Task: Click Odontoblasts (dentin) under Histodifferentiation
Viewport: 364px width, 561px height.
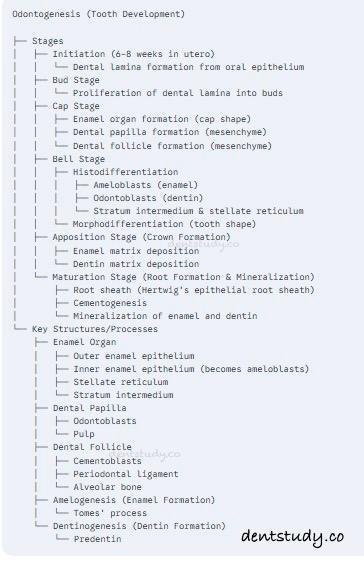Action: (148, 198)
